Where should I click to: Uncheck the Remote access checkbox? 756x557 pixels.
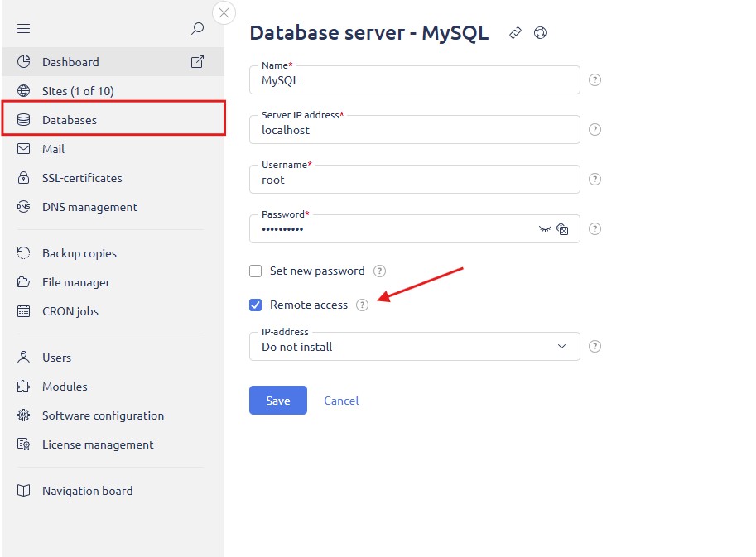[256, 305]
